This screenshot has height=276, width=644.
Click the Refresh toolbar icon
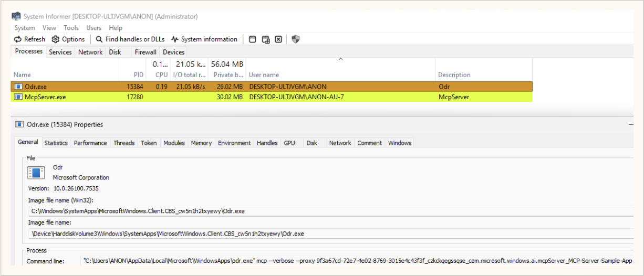18,39
